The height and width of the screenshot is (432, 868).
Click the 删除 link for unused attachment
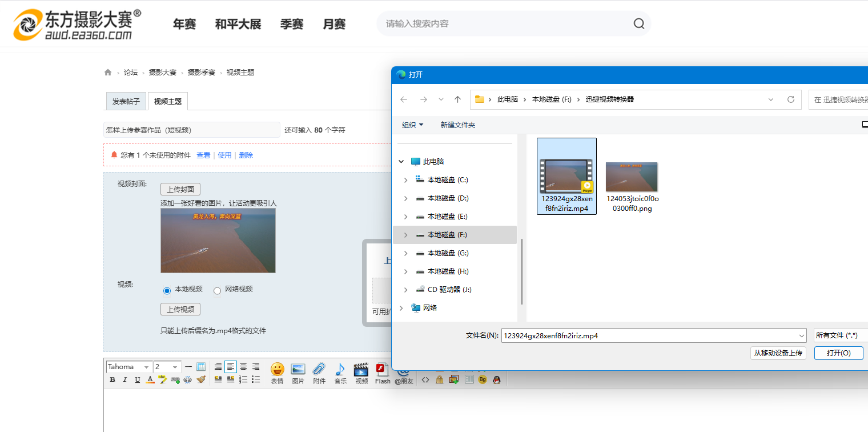click(246, 155)
